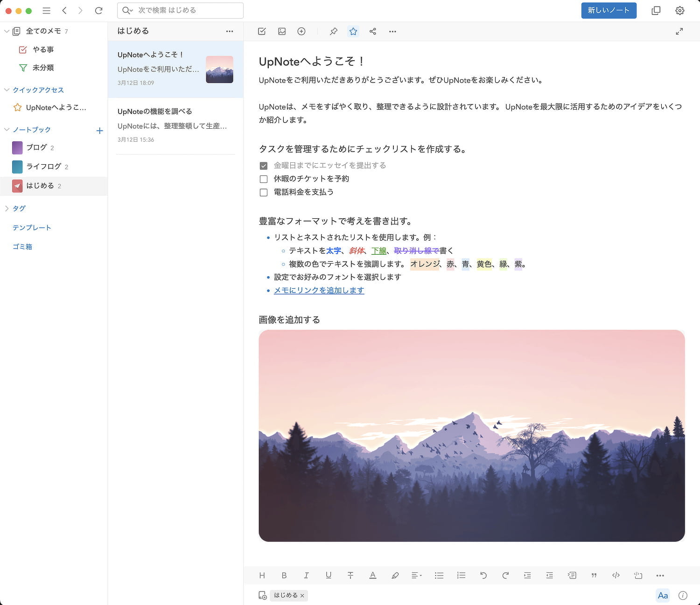Viewport: 700px width, 605px height.
Task: Uncheck 金曜日までにエッセイを提出する
Action: 264,166
